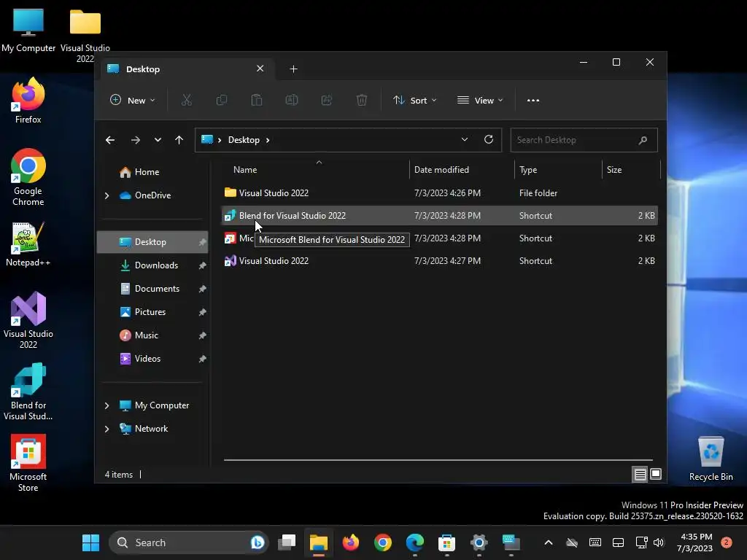
Task: Click the Share icon in toolbar
Action: click(327, 100)
